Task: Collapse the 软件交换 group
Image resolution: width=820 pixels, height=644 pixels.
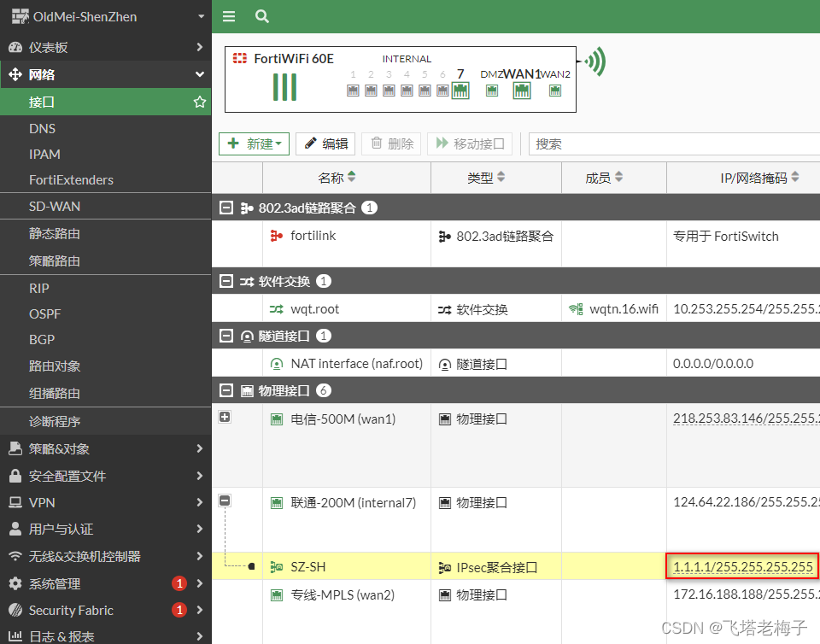Action: pyautogui.click(x=225, y=281)
